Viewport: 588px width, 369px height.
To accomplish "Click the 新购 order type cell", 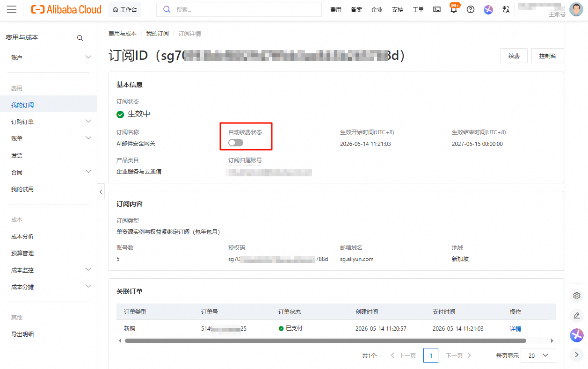I will click(x=130, y=329).
